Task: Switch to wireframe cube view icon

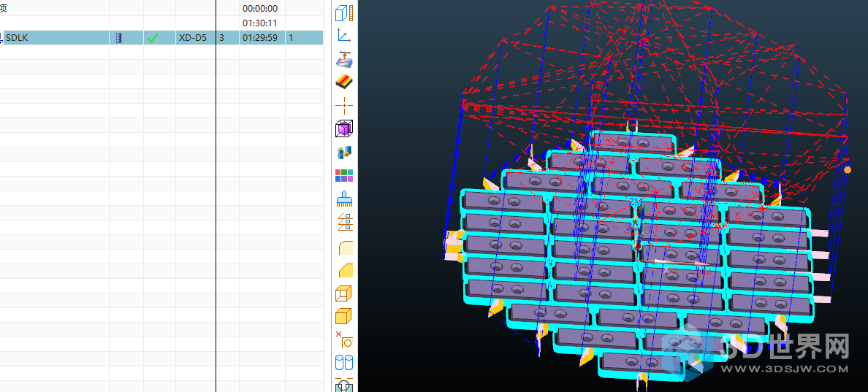Action: pos(344,293)
